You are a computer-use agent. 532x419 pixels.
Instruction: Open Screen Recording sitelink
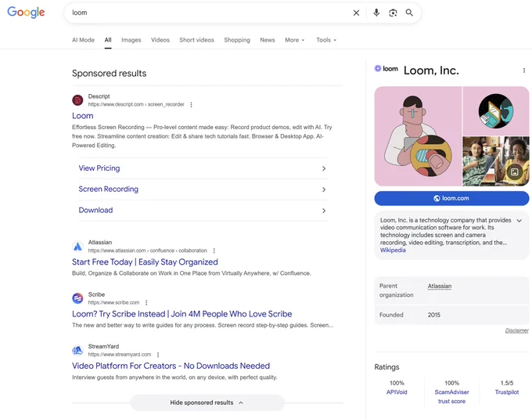(108, 189)
